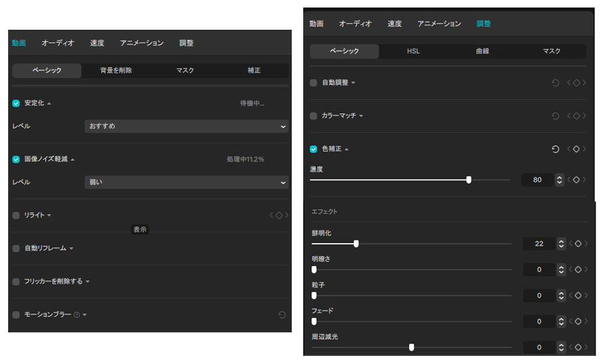The image size is (601, 364).
Task: Click the 周辺減光 slider handle
Action: [x=411, y=347]
